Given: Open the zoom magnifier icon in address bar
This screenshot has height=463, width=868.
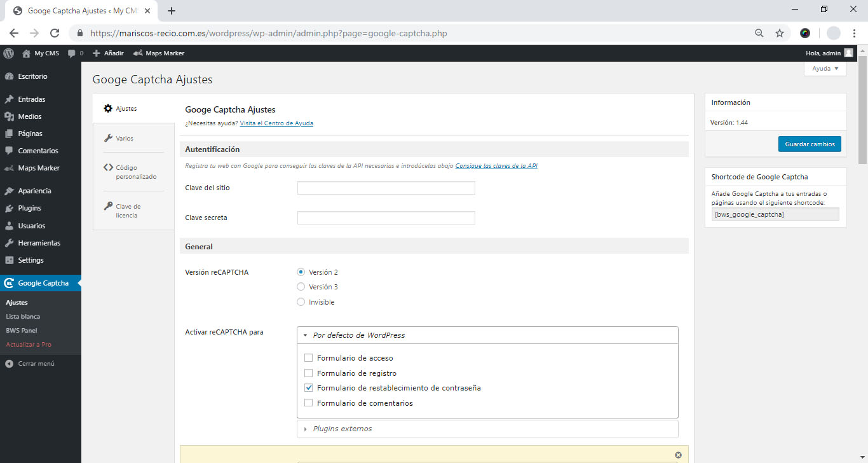Looking at the screenshot, I should pos(759,33).
